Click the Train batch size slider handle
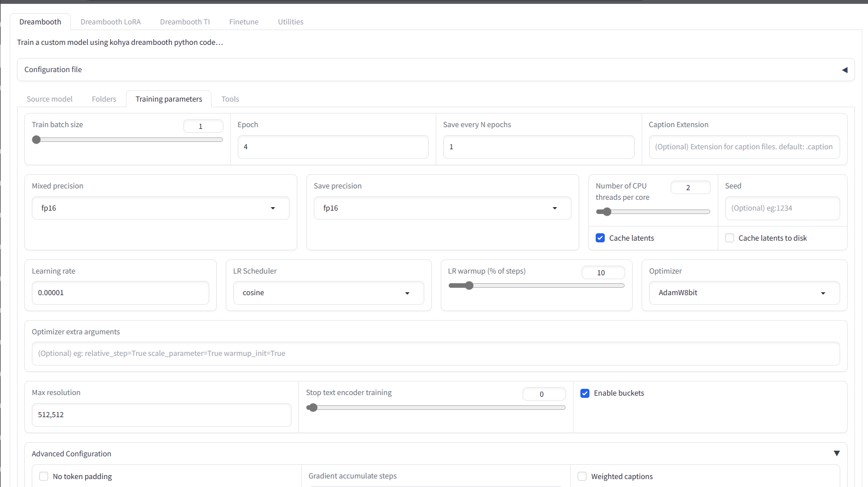 (36, 140)
